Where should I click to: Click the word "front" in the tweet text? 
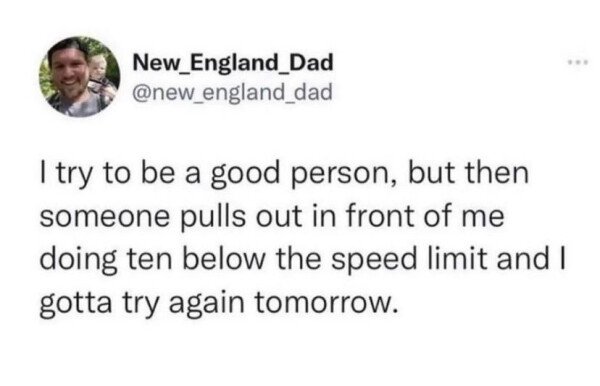[x=380, y=217]
